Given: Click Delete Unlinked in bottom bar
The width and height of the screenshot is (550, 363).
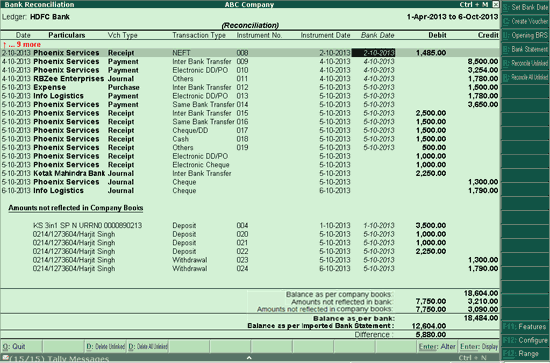Looking at the screenshot, I should [x=105, y=347].
